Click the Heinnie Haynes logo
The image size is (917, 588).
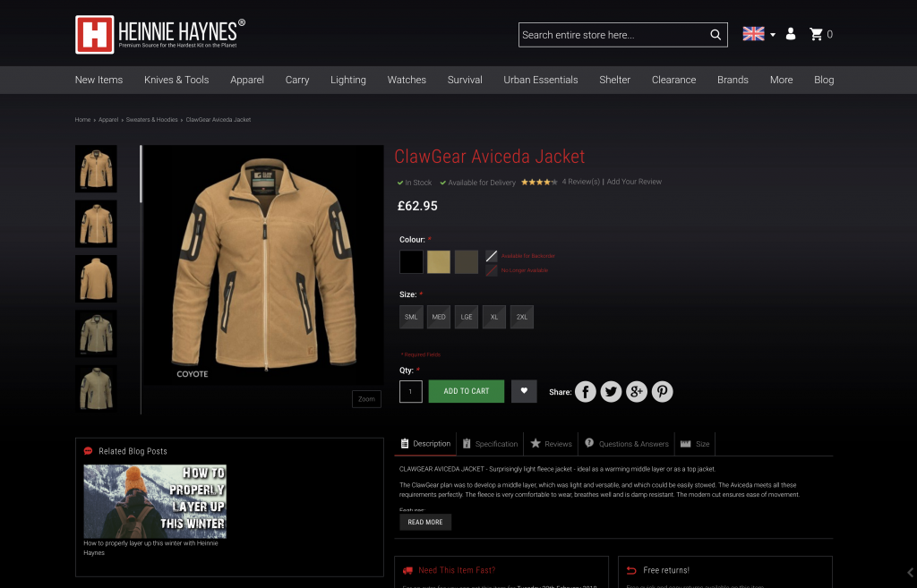point(160,35)
